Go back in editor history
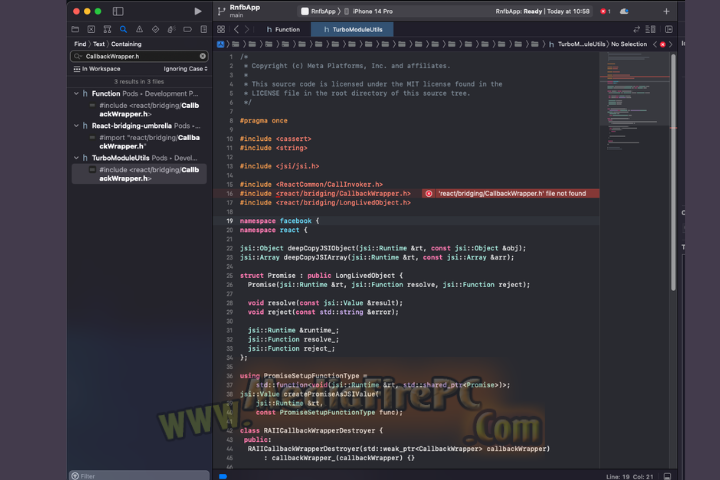This screenshot has width=720, height=480. [x=236, y=29]
